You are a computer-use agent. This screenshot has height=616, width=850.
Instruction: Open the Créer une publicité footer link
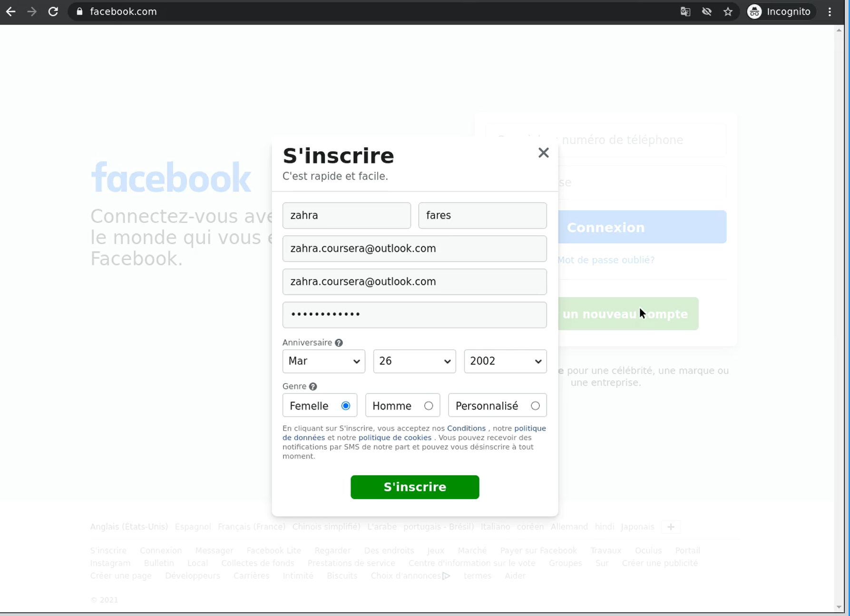point(660,563)
